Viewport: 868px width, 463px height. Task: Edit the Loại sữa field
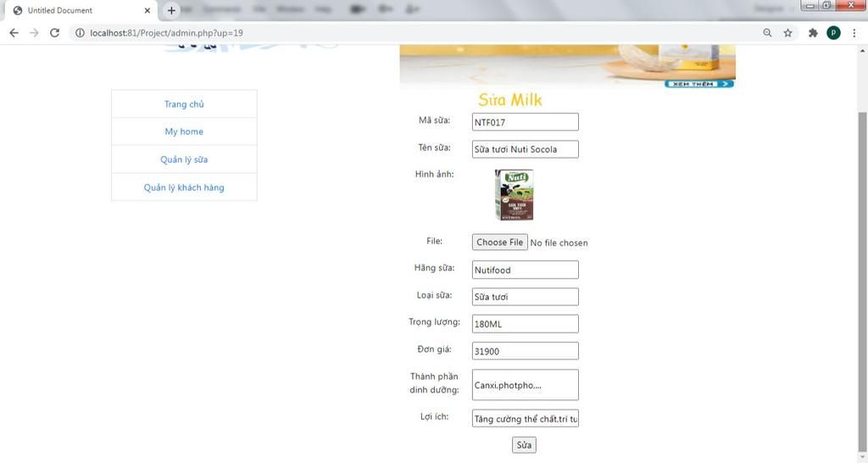click(x=526, y=296)
